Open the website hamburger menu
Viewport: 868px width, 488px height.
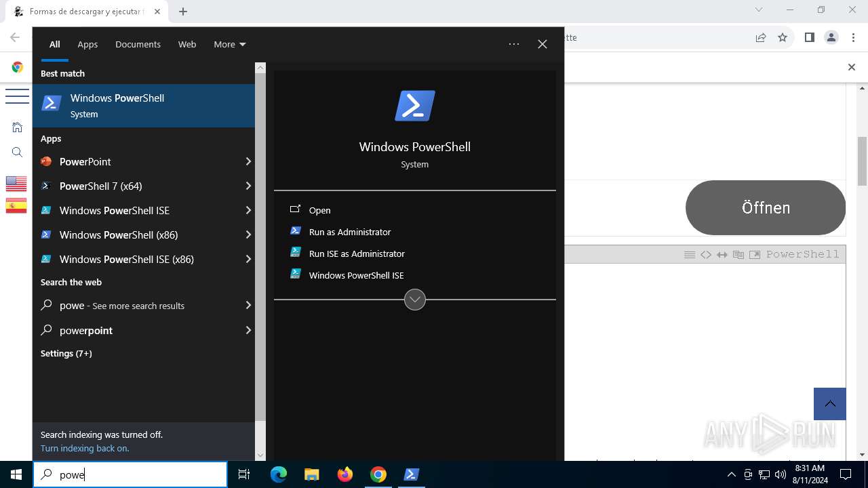tap(17, 96)
